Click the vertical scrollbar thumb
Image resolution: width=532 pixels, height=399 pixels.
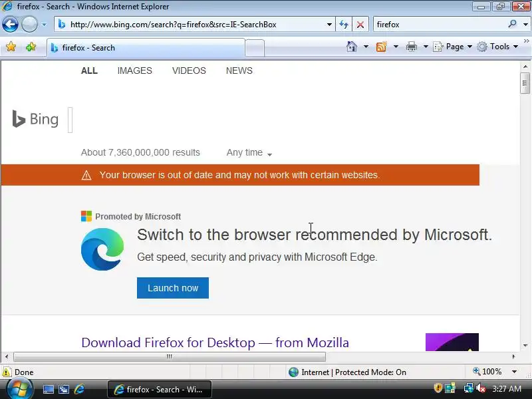[x=525, y=83]
